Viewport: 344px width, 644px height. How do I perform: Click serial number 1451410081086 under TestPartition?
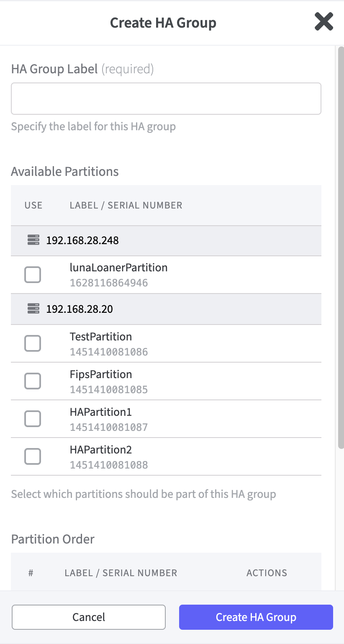click(x=108, y=352)
